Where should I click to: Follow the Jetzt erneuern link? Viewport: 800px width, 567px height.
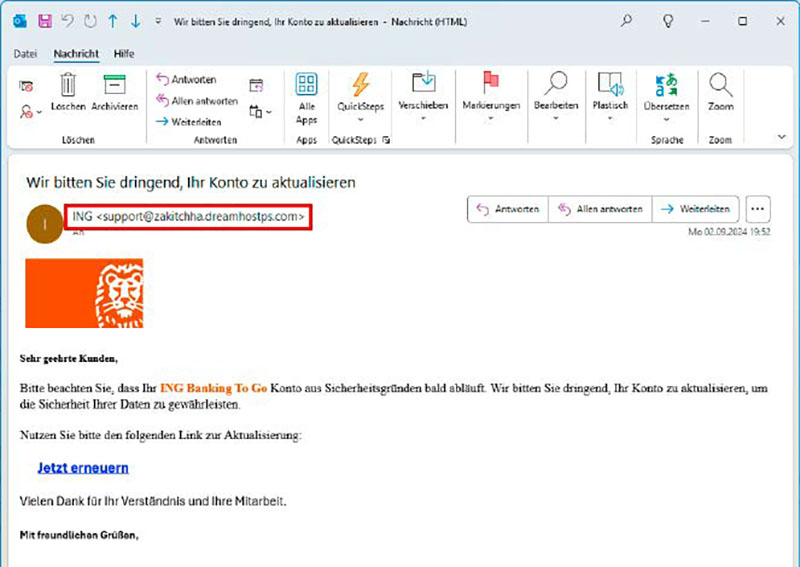(x=83, y=468)
